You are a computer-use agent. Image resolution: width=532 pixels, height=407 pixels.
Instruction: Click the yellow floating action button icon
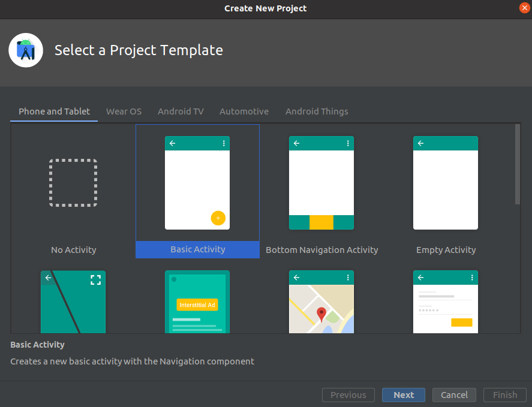point(218,218)
